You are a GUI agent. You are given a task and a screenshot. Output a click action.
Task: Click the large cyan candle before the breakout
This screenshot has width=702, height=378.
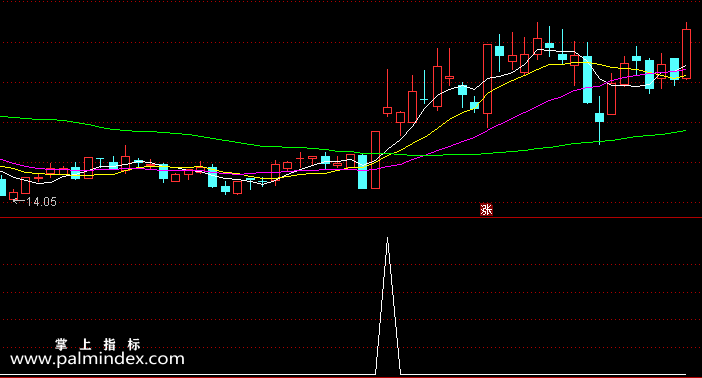362,172
